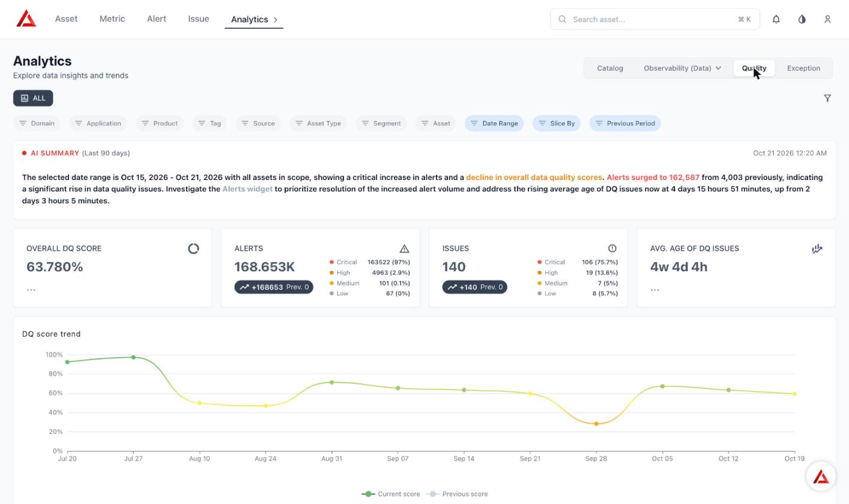Select the Quality tab
Viewport: 849px width, 504px height.
coord(754,68)
